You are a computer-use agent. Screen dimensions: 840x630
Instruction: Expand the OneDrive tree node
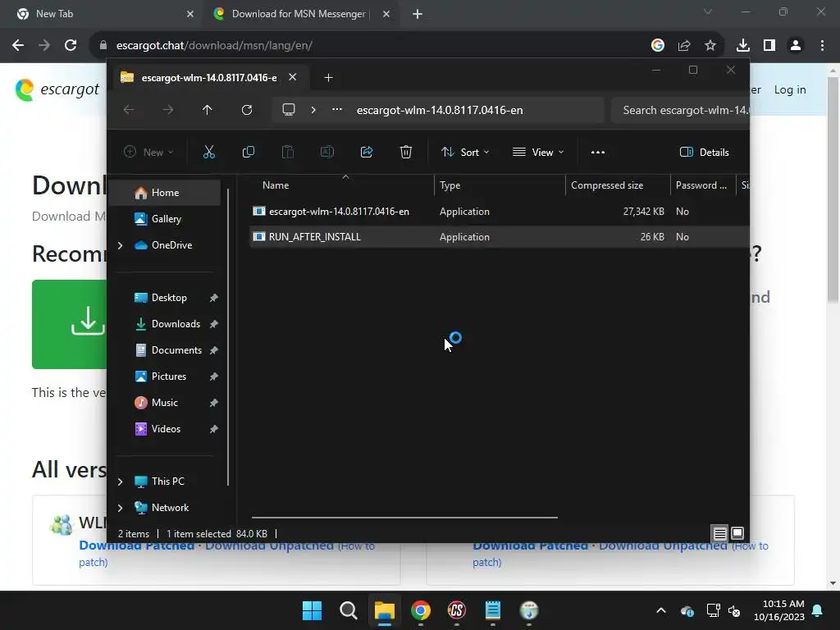point(120,245)
